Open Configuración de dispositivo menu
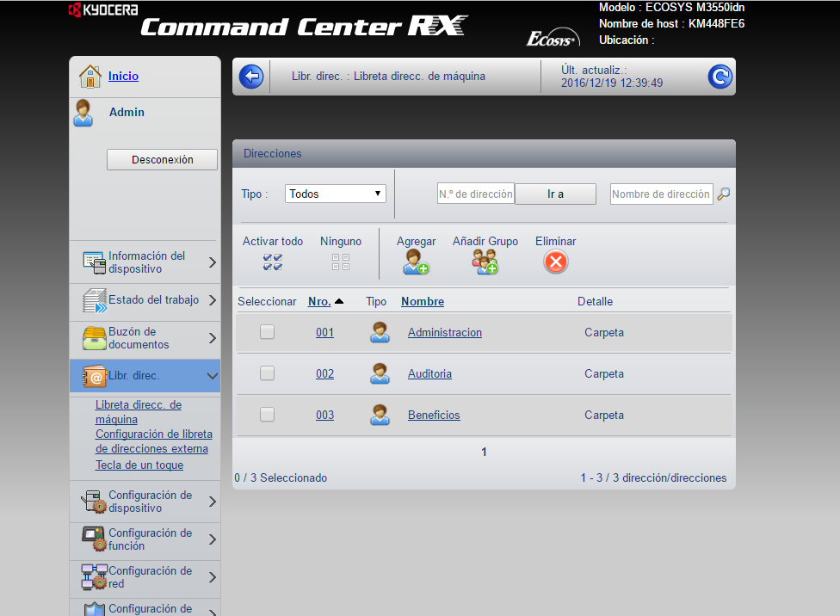The height and width of the screenshot is (616, 840). point(145,502)
